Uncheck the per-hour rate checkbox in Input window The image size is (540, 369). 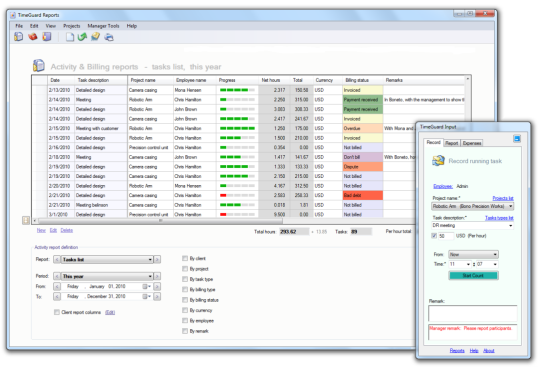pos(434,236)
